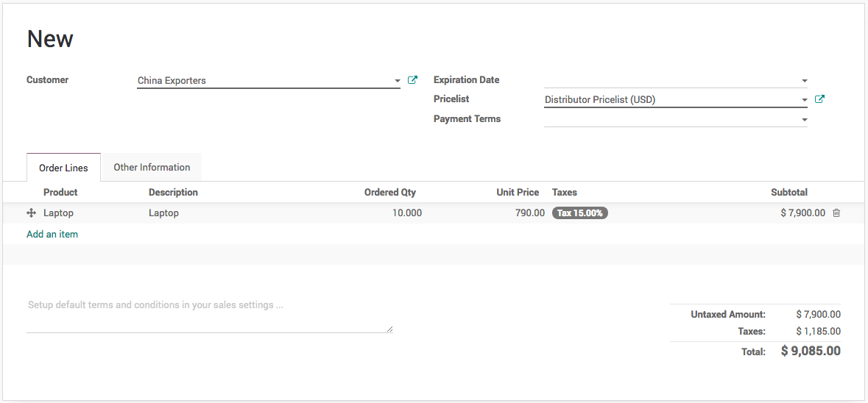Focus the terms and conditions text area
Image resolution: width=868 pixels, height=403 pixels.
tap(209, 315)
